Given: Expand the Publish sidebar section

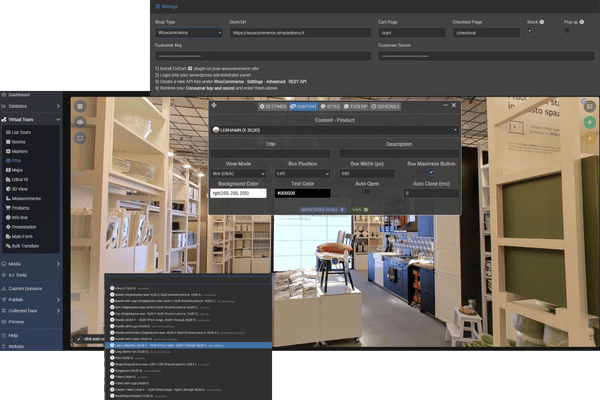Looking at the screenshot, I should (31, 299).
